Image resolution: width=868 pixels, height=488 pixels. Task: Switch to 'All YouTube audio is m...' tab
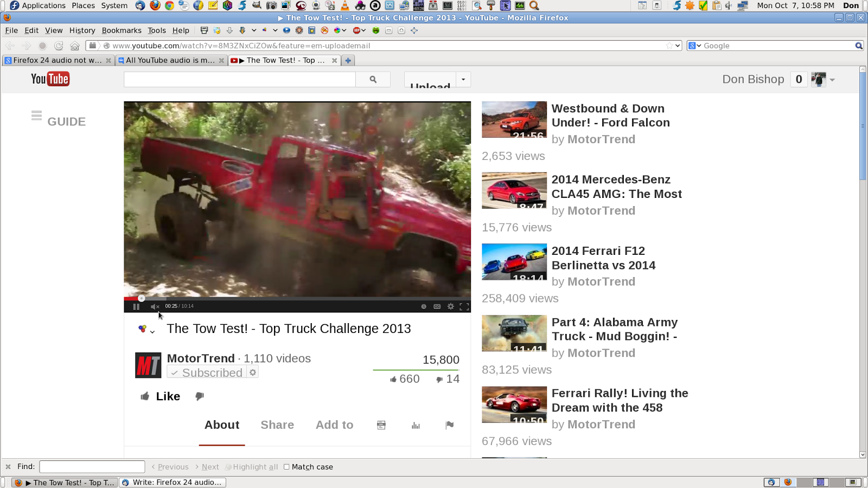[170, 60]
